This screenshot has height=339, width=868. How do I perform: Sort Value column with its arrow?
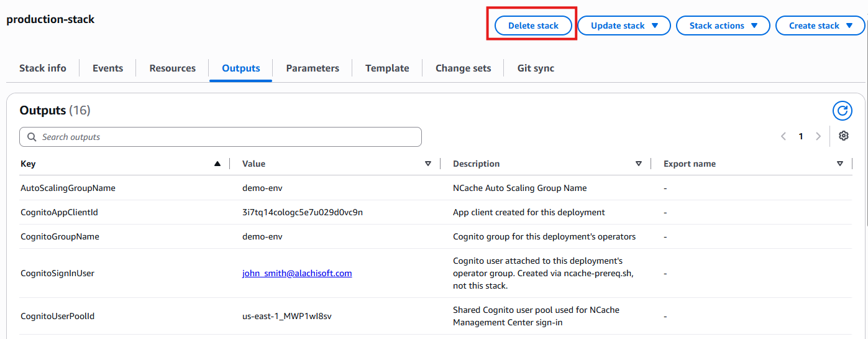pos(428,164)
